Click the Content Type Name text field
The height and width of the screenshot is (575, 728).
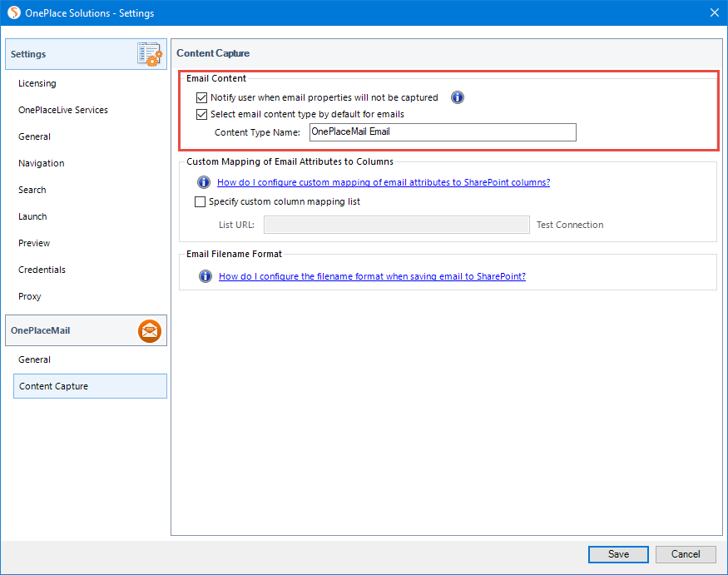443,132
